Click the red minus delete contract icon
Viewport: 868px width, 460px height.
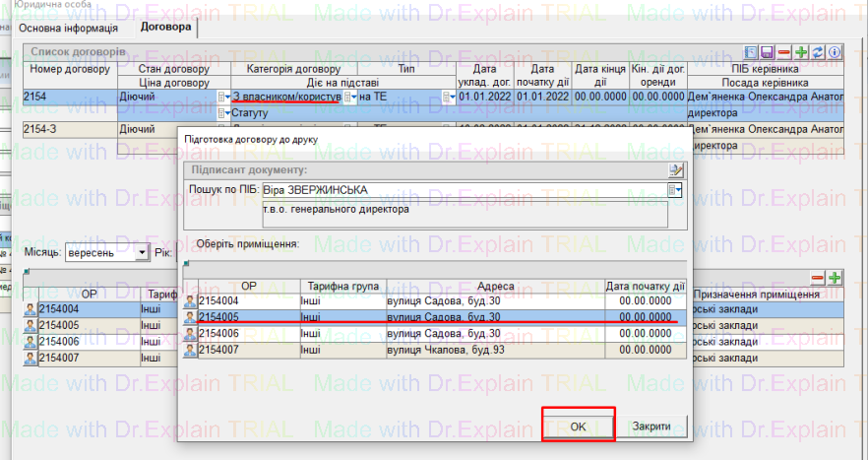(784, 51)
